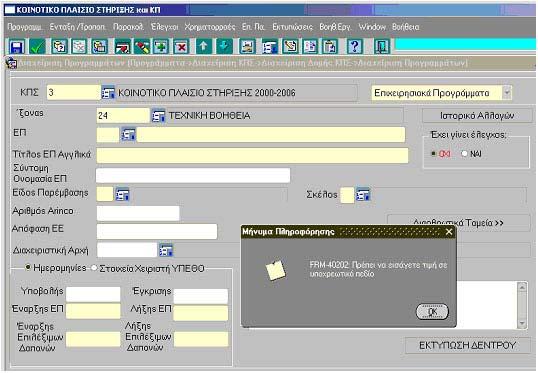Viewport: 538px width, 373px height.
Task: Click the Έγκρισης date field
Action: [x=200, y=296]
